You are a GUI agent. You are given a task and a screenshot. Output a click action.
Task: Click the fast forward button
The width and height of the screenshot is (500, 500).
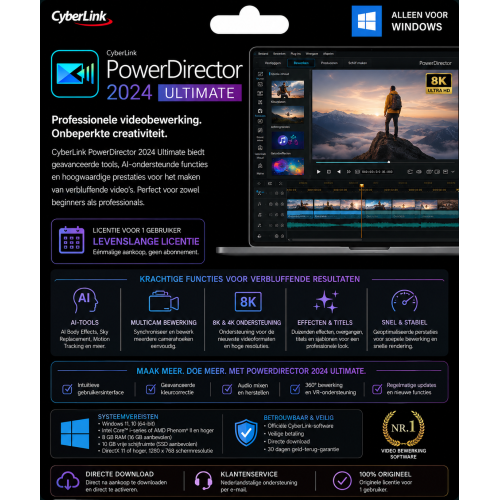pos(349,172)
